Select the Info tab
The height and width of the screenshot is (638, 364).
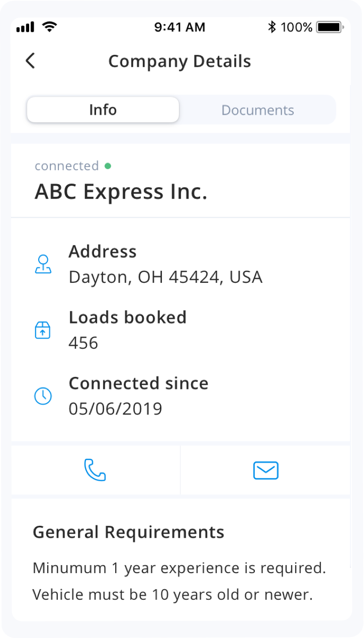point(103,110)
